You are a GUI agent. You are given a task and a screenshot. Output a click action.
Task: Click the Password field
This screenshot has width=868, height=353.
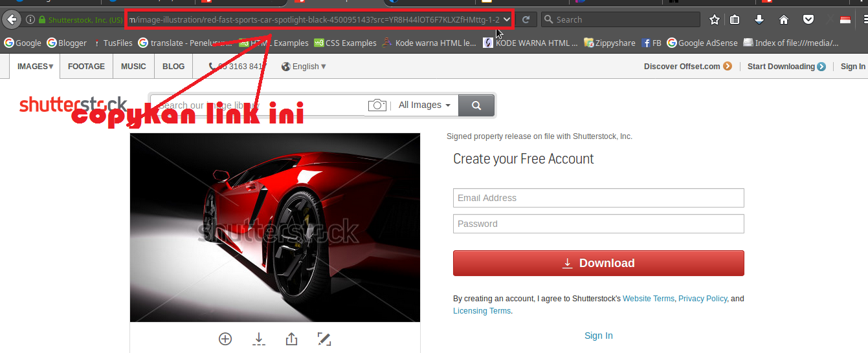coord(599,224)
